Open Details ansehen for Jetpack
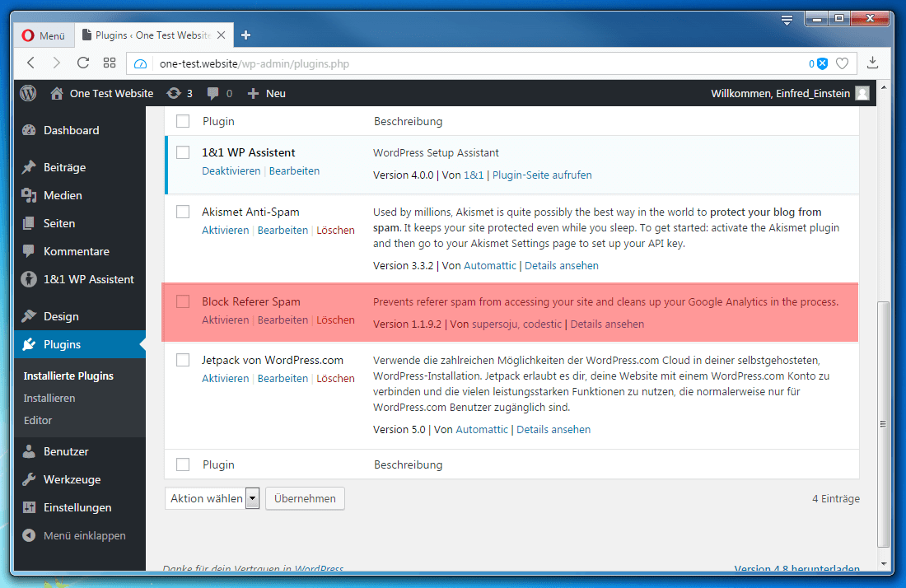The image size is (906, 588). coord(553,430)
